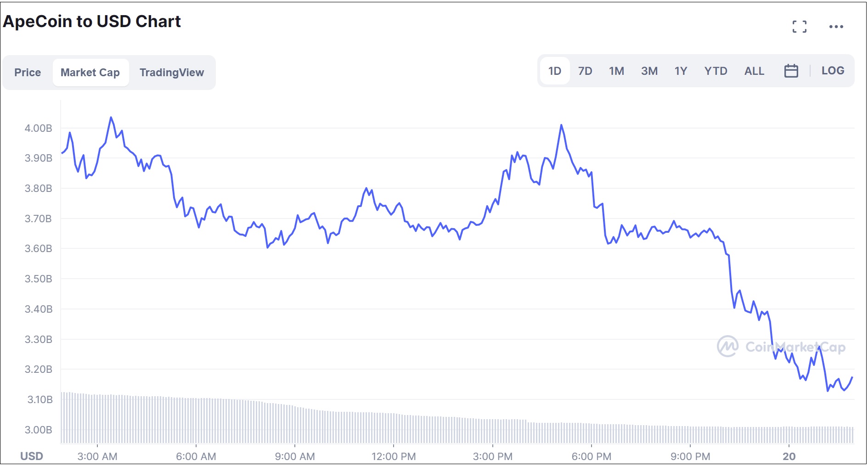
Task: Click the USD label on the axis
Action: 30,457
